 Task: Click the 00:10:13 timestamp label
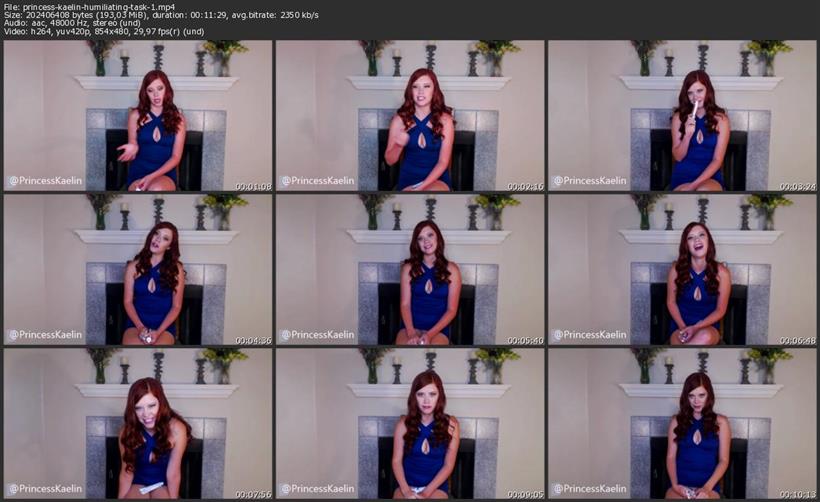click(797, 494)
